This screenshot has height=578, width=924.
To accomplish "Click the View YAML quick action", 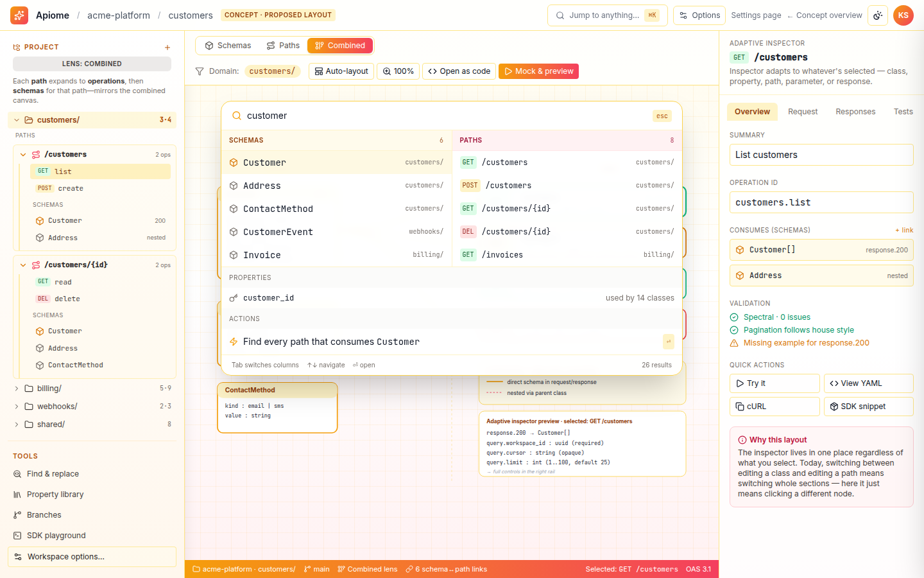I will (x=869, y=383).
